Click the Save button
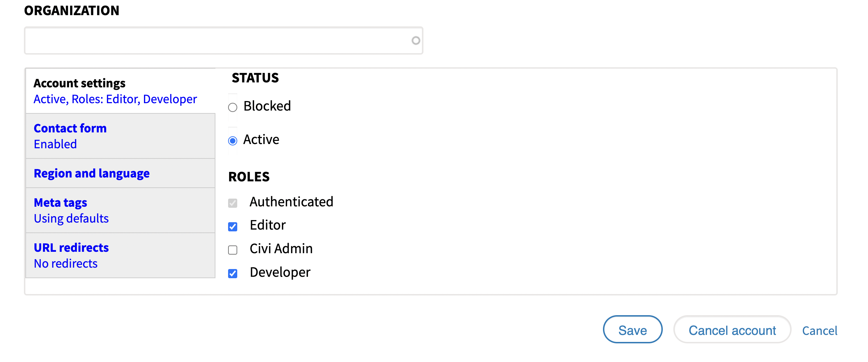 pos(632,330)
